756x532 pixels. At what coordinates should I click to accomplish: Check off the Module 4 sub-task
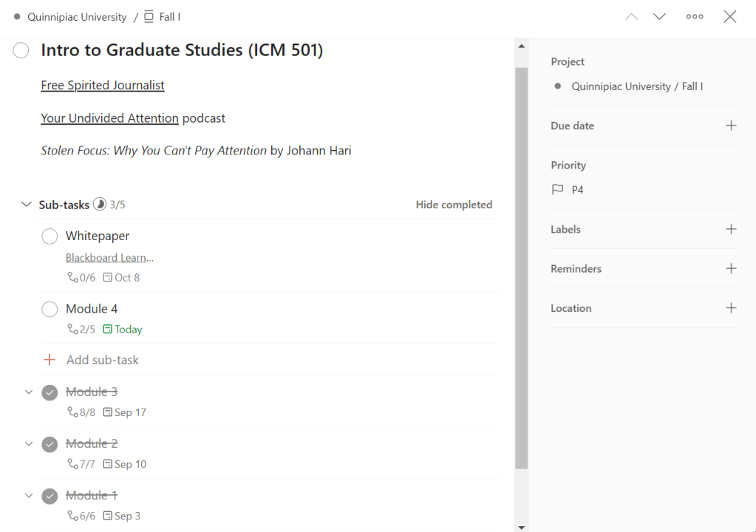[x=50, y=309]
